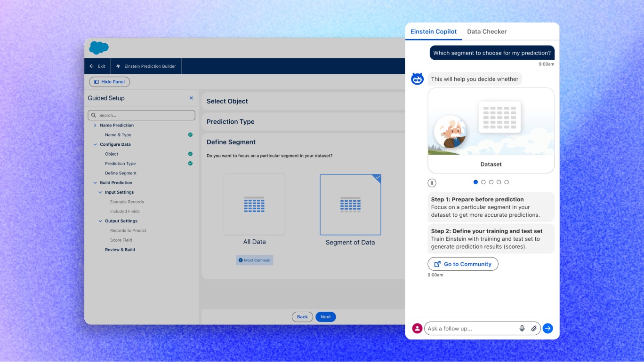644x362 pixels.
Task: Collapse the Configure Data section
Action: coord(95,145)
